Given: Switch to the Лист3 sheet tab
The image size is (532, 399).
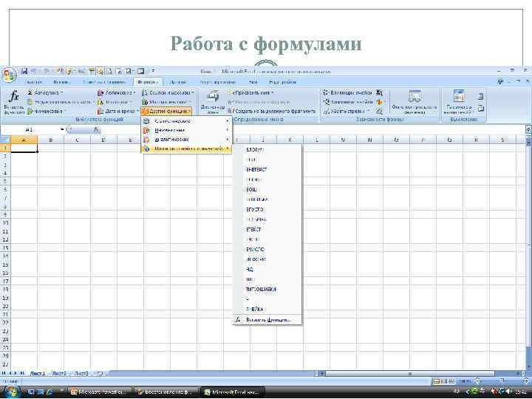Looking at the screenshot, I should (x=81, y=373).
